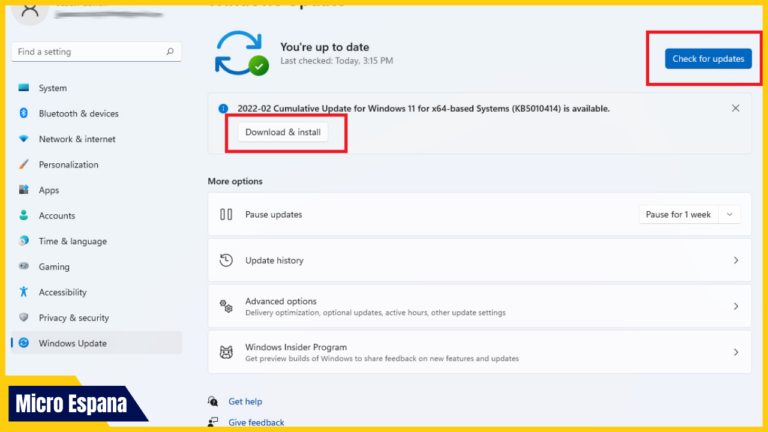Click the Windows Insider Program cat icon
Image resolution: width=768 pixels, height=432 pixels.
(x=226, y=352)
